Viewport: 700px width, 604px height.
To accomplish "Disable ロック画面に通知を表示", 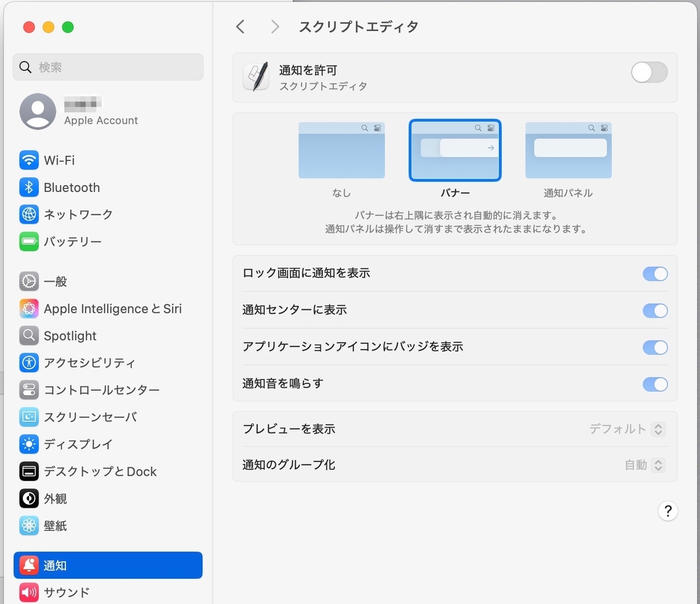I will coord(655,274).
